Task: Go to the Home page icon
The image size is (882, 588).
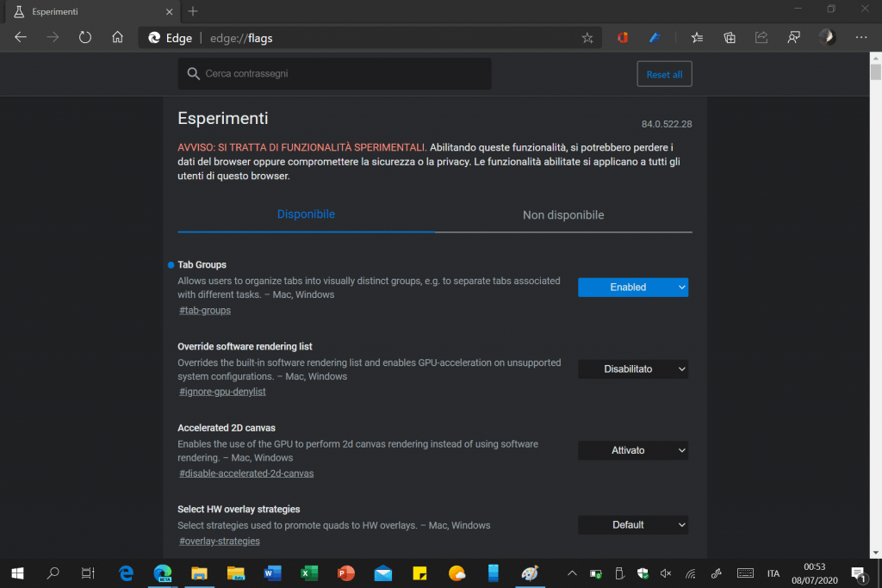Action: 118,38
